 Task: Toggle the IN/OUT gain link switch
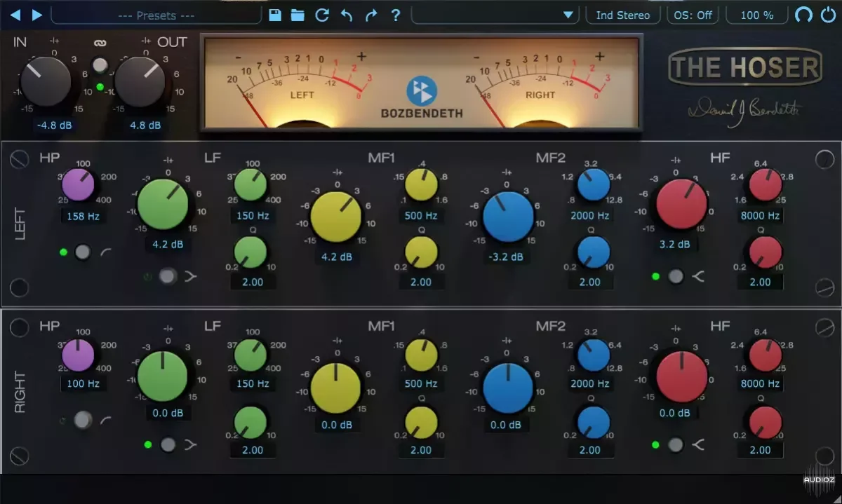click(100, 67)
